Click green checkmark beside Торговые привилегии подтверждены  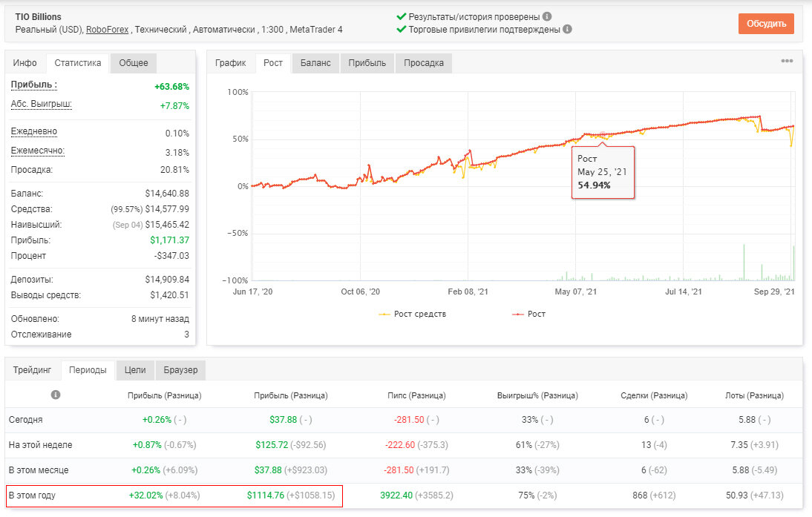point(401,29)
